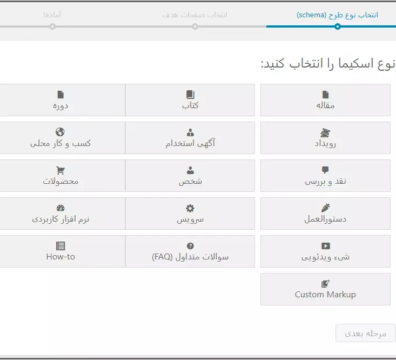Viewport: 396px width, 360px height.
Task: Select the globe icon for کسب و کار محلی
Action: click(60, 132)
